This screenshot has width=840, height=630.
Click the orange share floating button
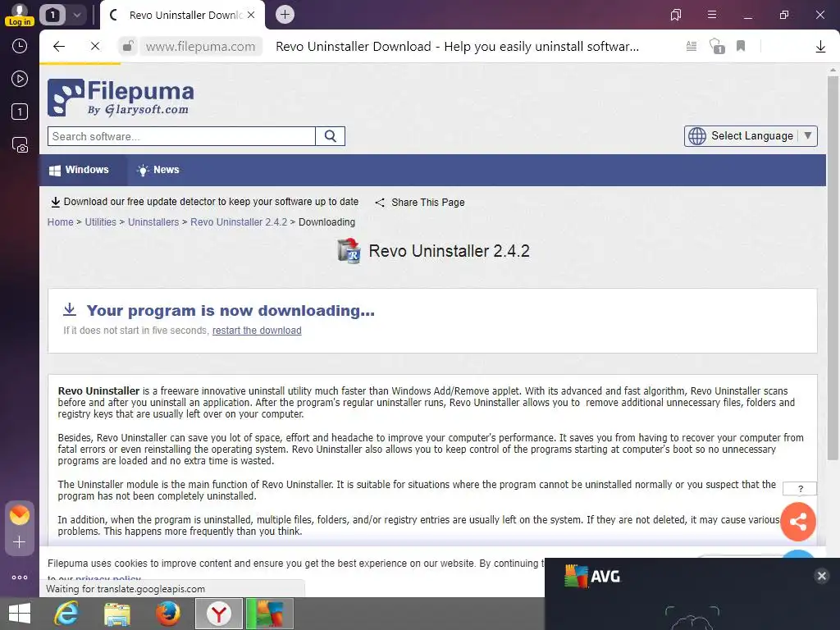click(x=797, y=521)
